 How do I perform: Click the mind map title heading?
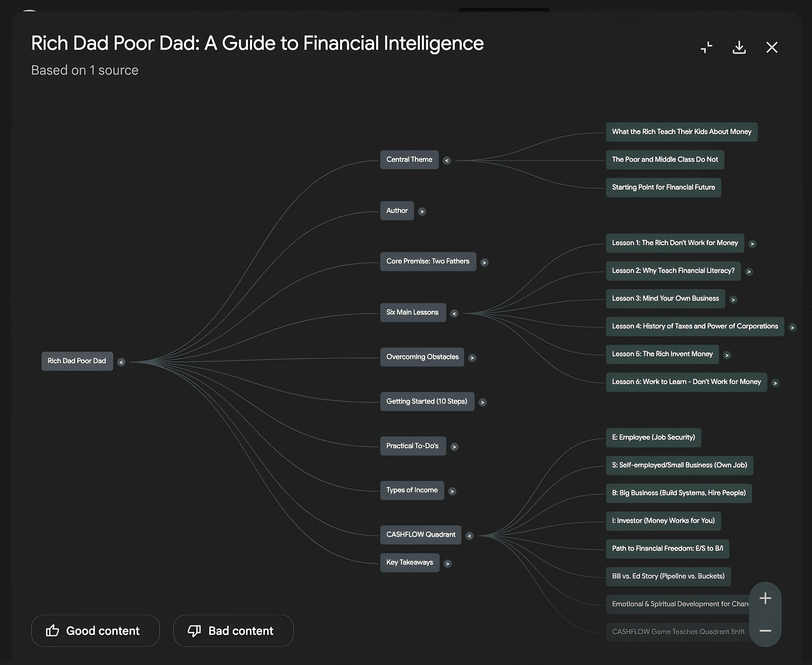[257, 43]
